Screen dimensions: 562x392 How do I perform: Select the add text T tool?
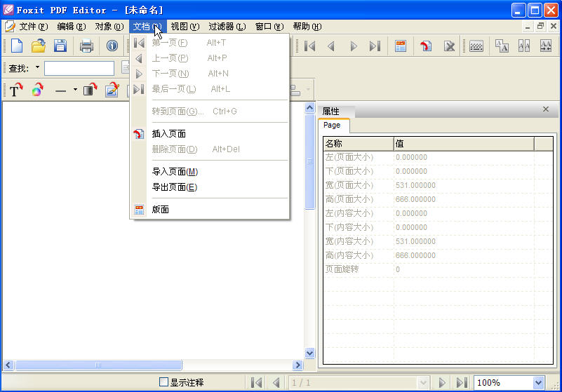point(16,90)
